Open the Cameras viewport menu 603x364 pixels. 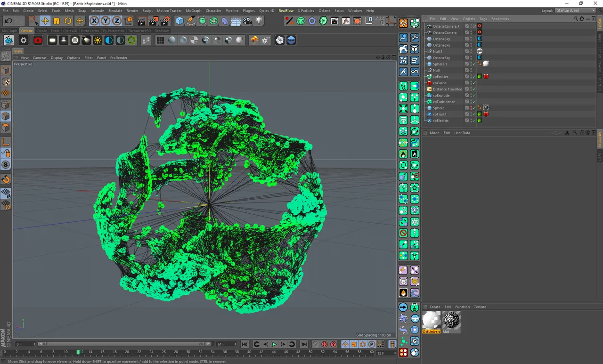click(40, 58)
